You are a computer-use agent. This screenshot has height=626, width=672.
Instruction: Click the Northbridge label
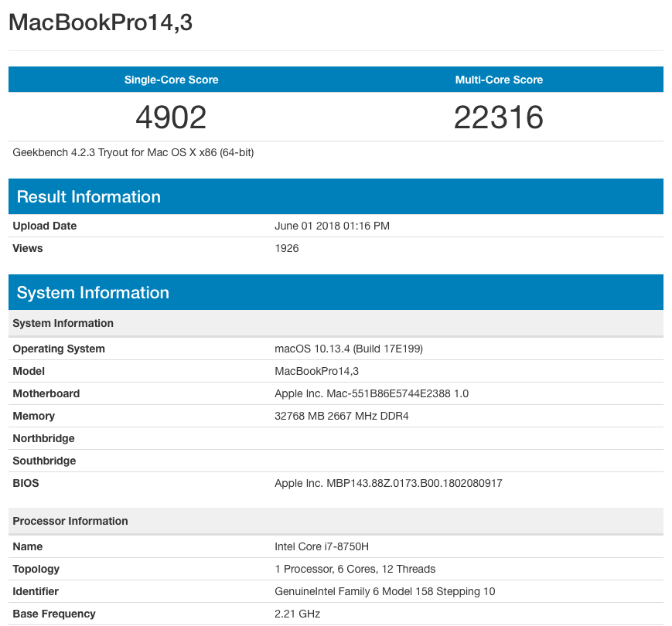44,438
